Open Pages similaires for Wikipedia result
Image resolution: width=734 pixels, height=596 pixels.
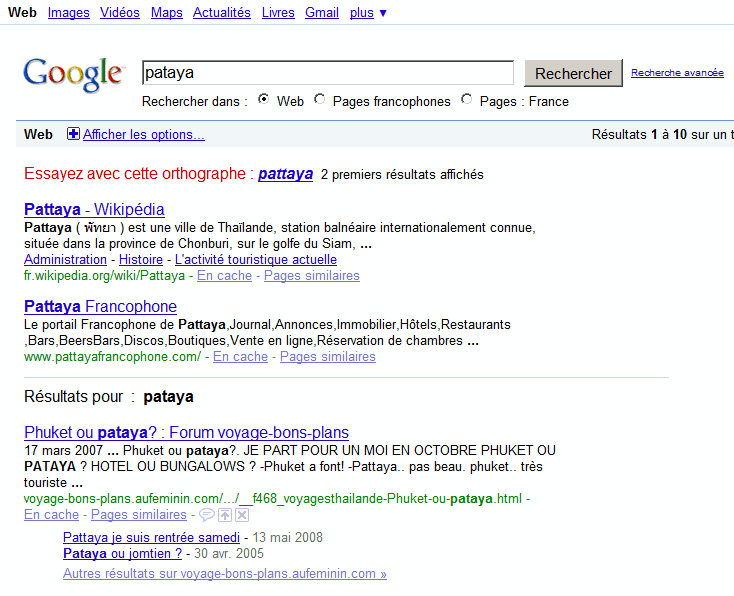pyautogui.click(x=312, y=275)
